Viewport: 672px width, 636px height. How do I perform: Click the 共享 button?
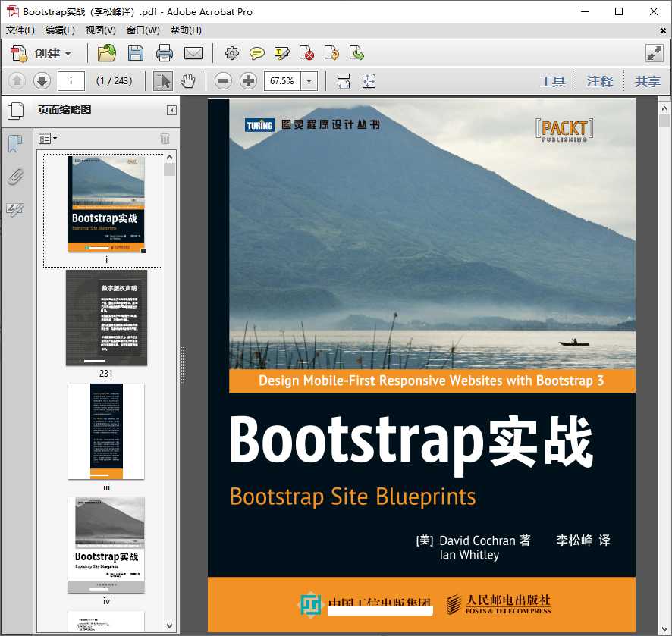(x=647, y=81)
